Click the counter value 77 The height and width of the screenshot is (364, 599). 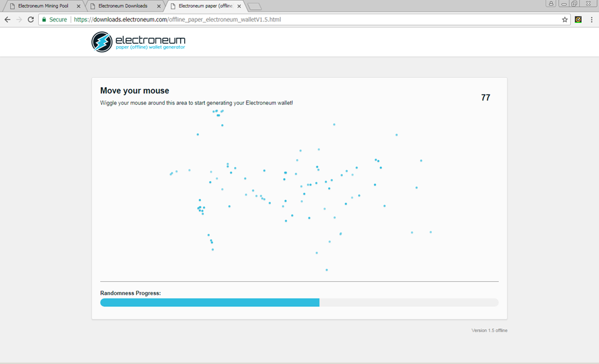click(x=485, y=98)
